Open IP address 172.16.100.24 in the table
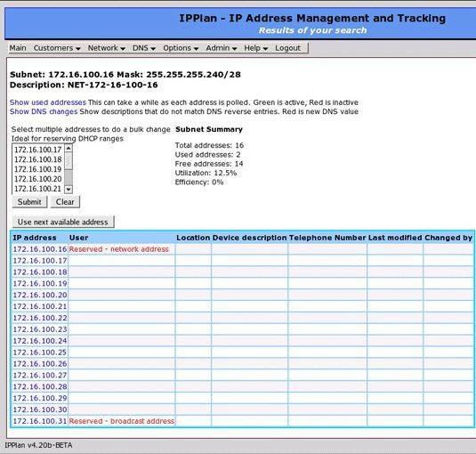476x454 pixels. pos(40,341)
